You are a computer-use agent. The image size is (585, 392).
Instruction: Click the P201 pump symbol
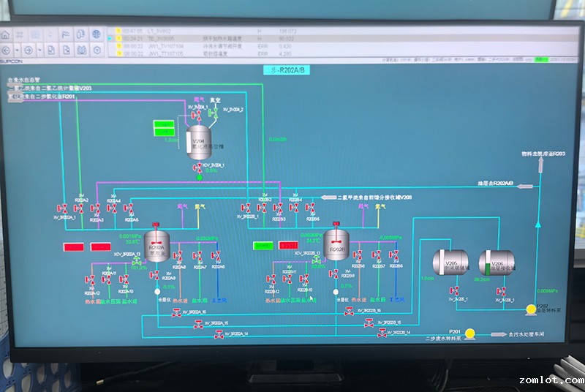(469, 334)
